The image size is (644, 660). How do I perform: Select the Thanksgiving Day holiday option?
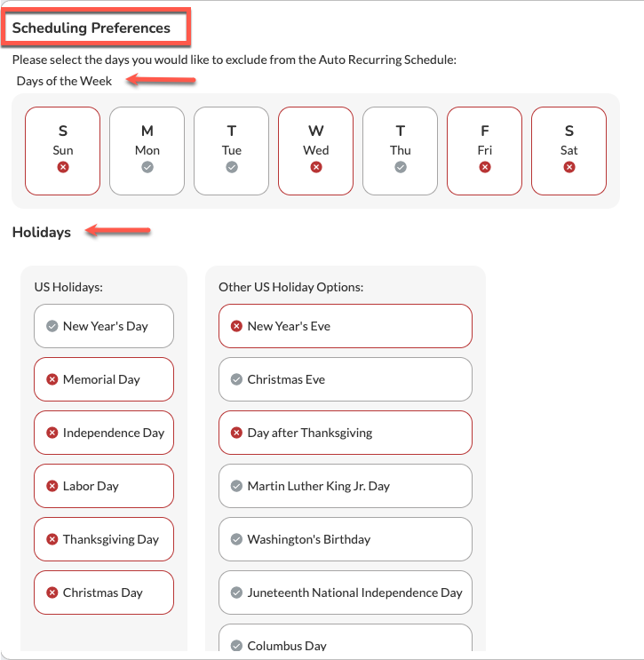pos(104,539)
